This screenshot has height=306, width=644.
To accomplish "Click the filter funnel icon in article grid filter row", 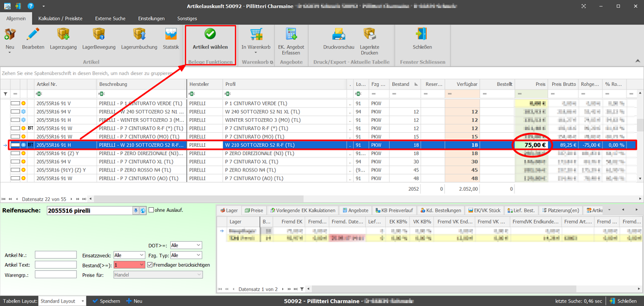I will point(5,94).
